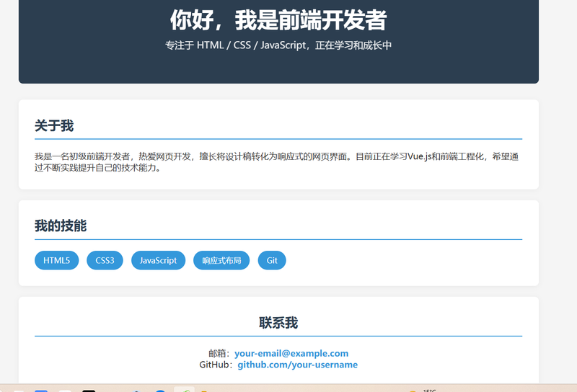Click the subtitle mentioning HTML / CSS / JavaScript
This screenshot has width=577, height=392.
(278, 45)
